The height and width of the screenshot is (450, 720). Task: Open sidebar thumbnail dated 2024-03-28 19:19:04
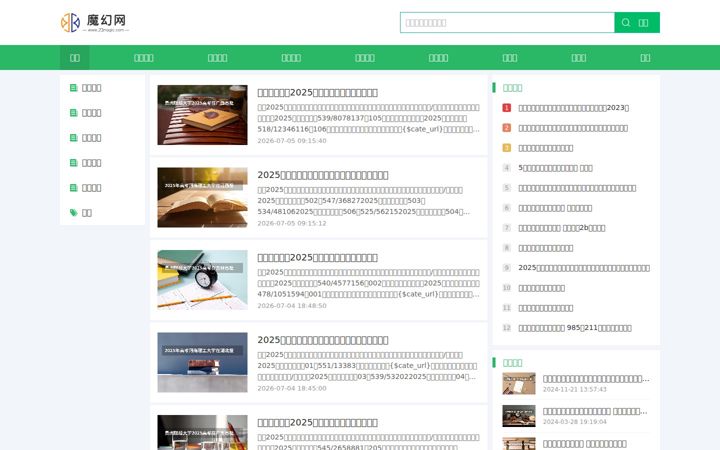[x=519, y=416]
